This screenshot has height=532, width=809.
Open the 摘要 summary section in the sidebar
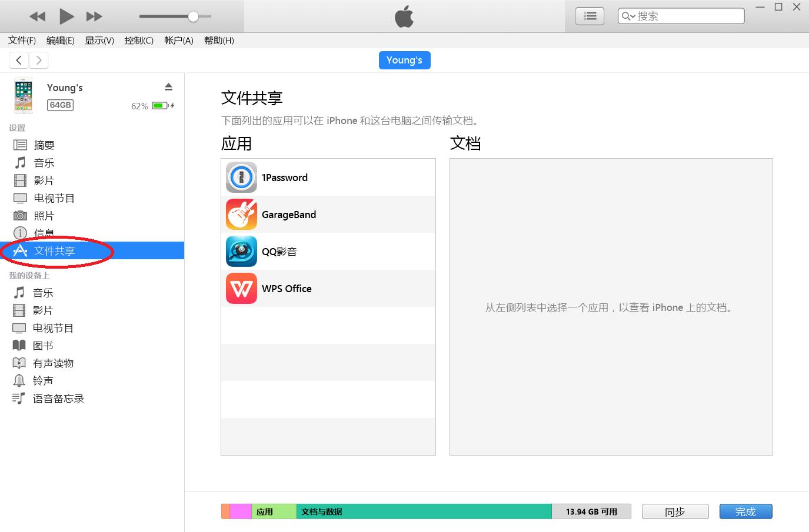[44, 145]
